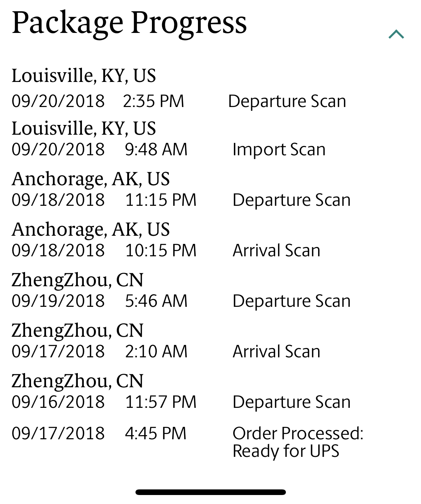421x504 pixels.
Task: Tap the Package Progress heading
Action: click(x=129, y=23)
